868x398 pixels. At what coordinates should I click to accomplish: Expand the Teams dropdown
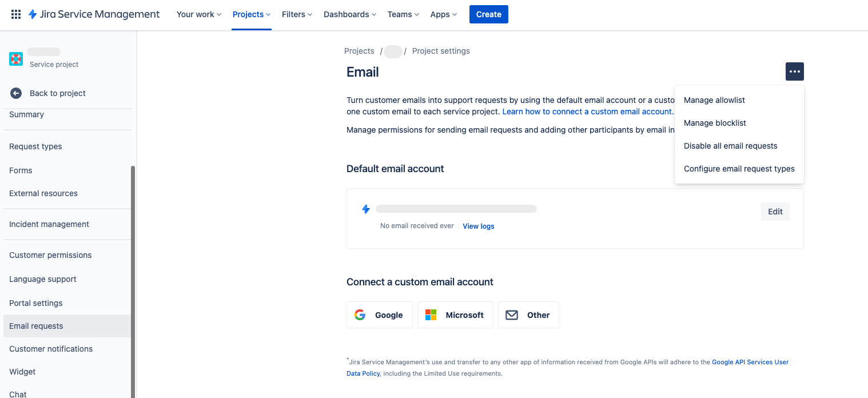tap(403, 14)
